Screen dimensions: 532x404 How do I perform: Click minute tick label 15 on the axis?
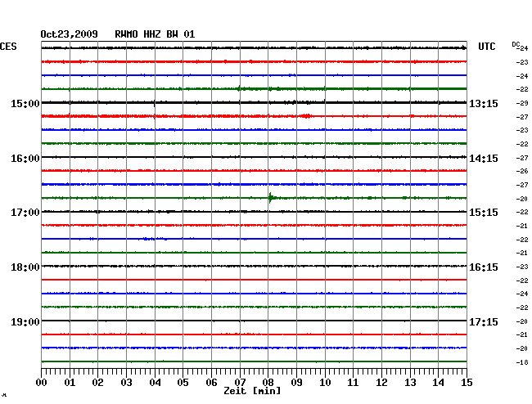click(x=467, y=382)
